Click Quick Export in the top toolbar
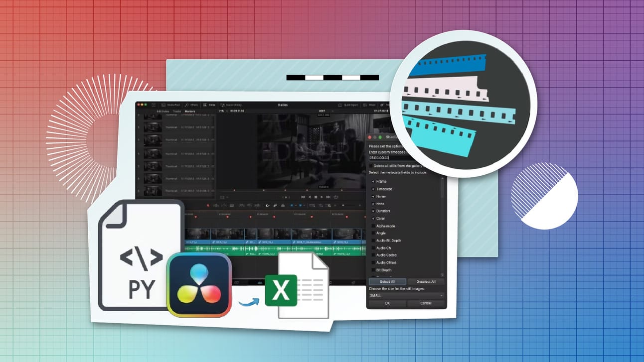Viewport: 644px width, 362px height. 348,105
